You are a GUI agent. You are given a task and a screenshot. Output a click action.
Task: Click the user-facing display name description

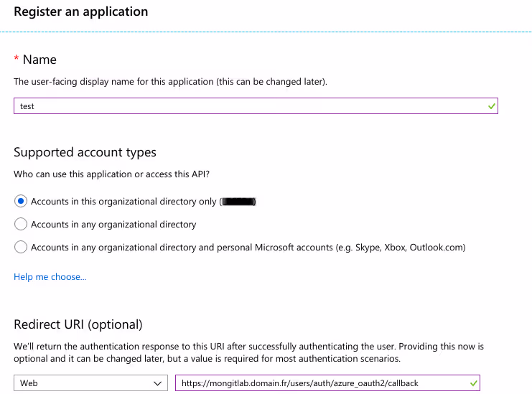pyautogui.click(x=170, y=83)
